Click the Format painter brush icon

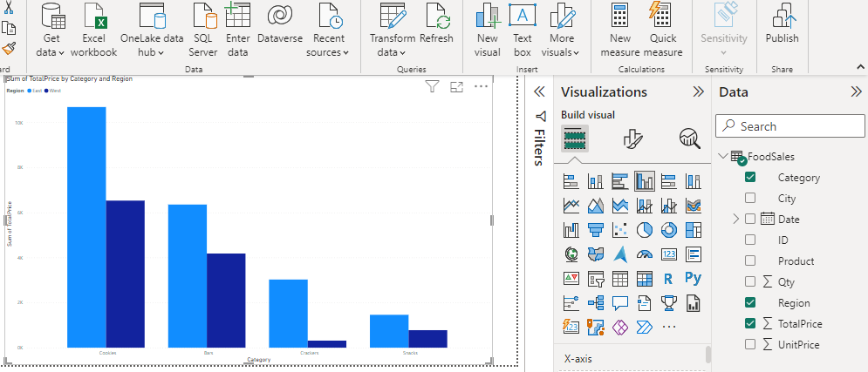click(9, 49)
